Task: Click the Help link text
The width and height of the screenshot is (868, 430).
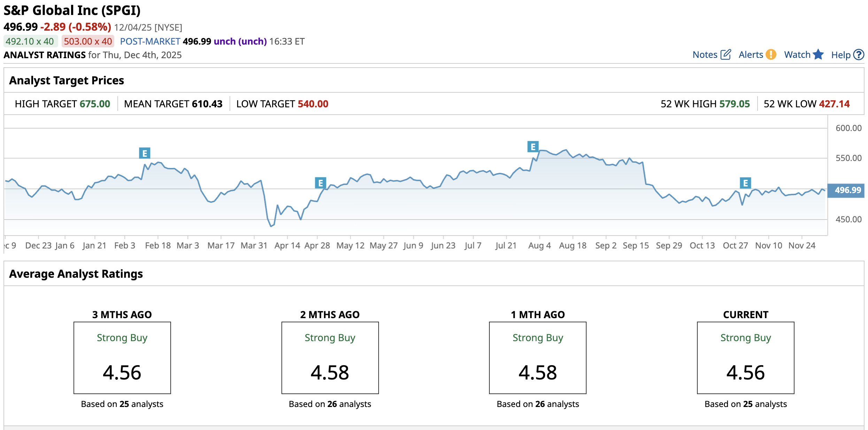Action: click(x=840, y=55)
